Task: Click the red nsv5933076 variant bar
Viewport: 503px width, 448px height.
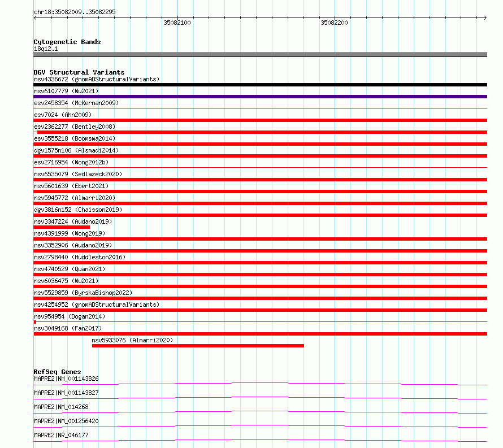Action: [198, 346]
